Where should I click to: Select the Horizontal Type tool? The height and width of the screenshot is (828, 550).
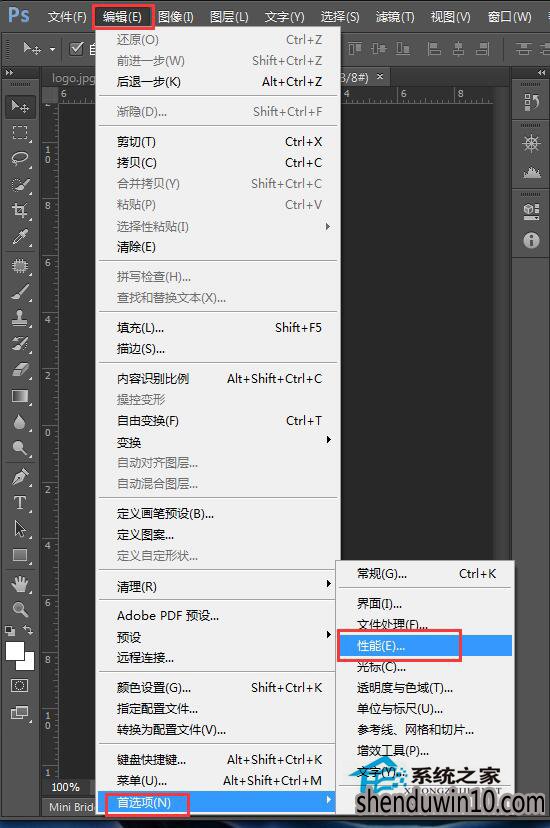(x=20, y=503)
